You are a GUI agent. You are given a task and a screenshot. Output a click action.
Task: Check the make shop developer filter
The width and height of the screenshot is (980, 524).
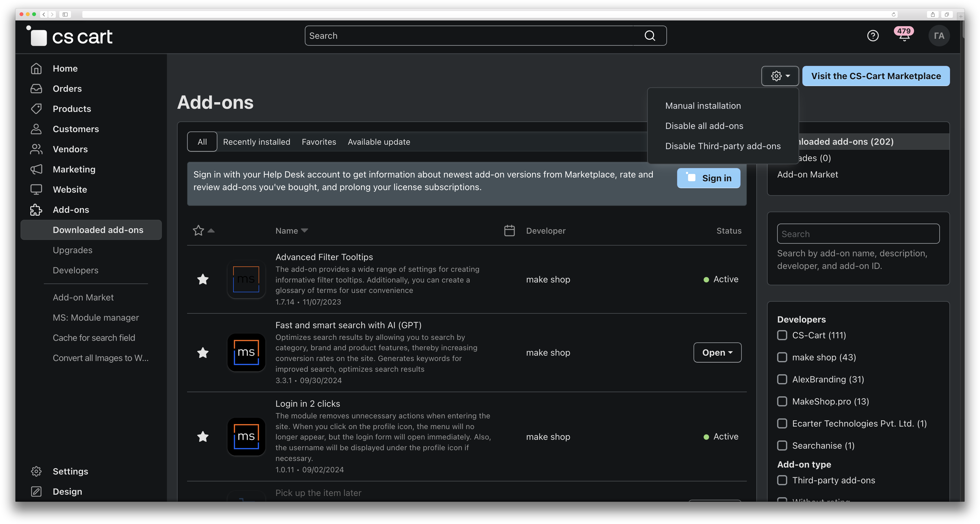pos(782,357)
